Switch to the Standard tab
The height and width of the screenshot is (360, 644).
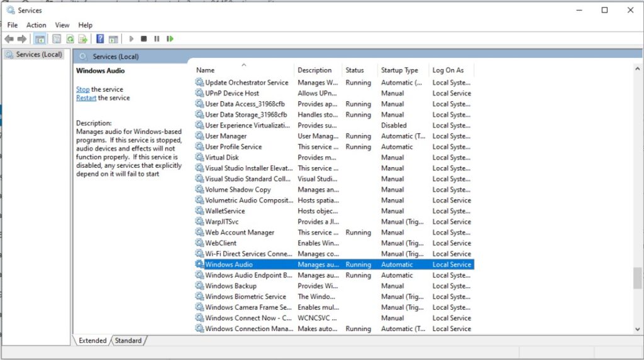click(128, 341)
